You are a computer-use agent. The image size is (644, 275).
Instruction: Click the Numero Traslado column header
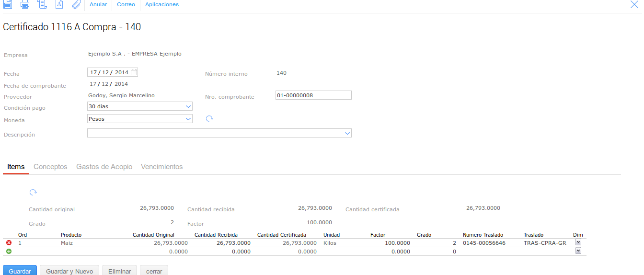(483, 235)
